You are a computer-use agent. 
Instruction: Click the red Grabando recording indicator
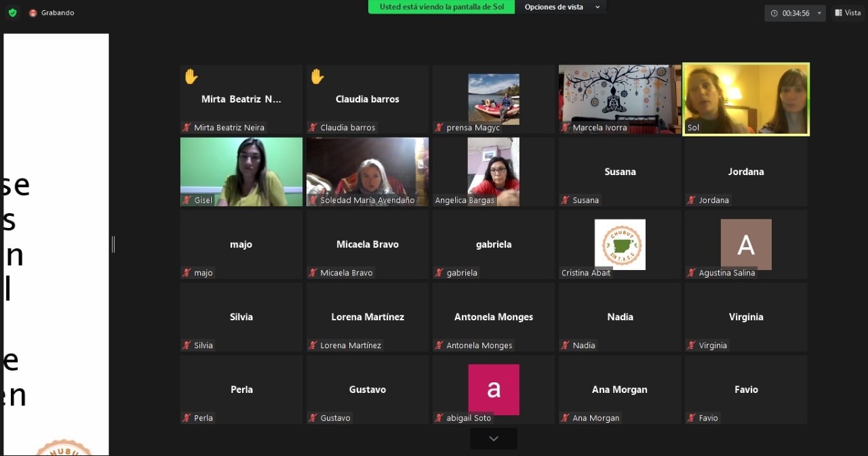click(x=33, y=13)
